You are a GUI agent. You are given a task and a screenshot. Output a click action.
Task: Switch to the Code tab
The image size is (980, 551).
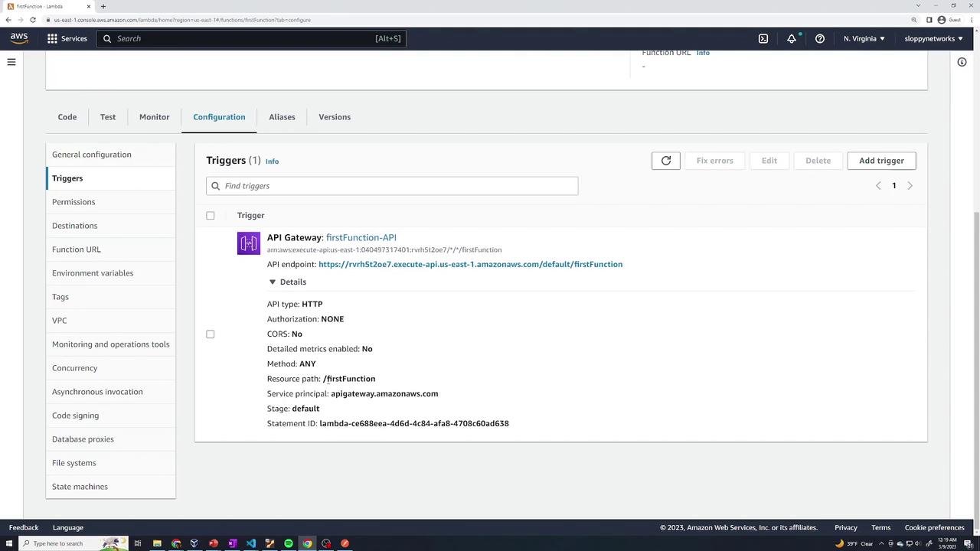coord(67,117)
